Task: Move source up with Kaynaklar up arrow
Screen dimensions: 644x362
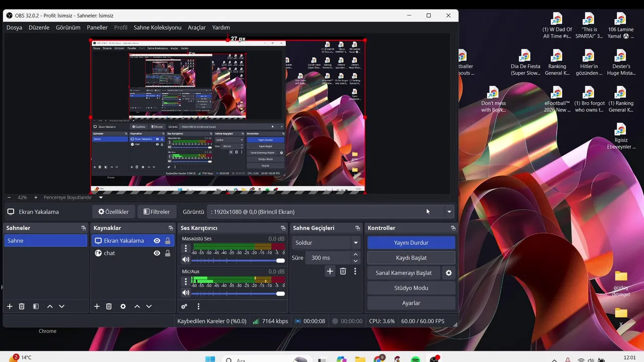Action: 137,306
